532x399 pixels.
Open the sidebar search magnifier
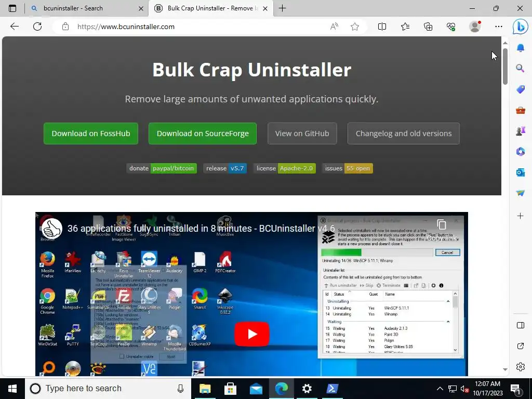pos(521,69)
